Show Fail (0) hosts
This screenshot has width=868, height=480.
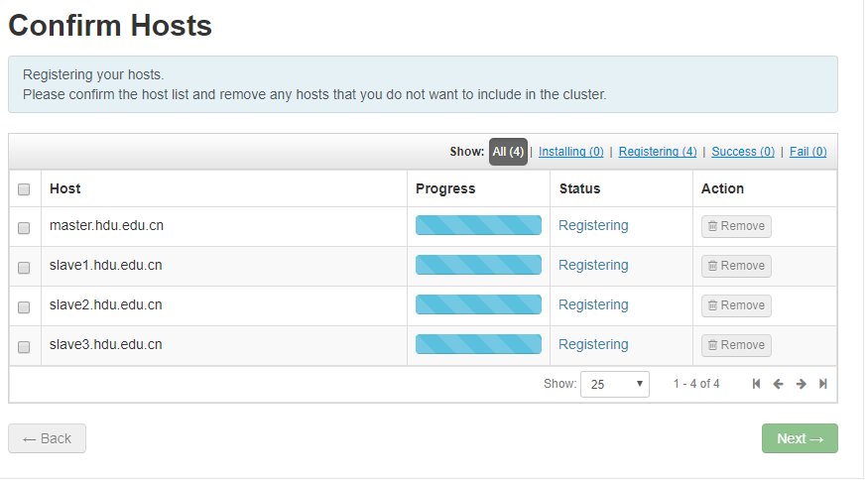pyautogui.click(x=807, y=152)
